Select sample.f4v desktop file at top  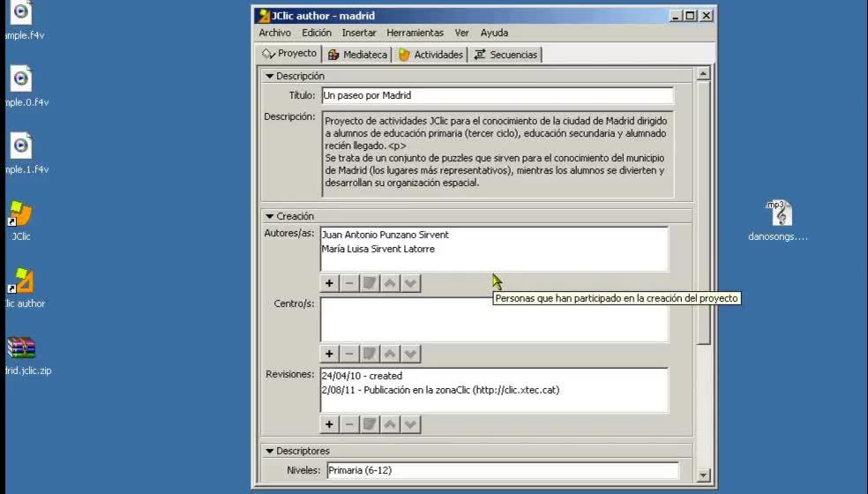(x=23, y=20)
